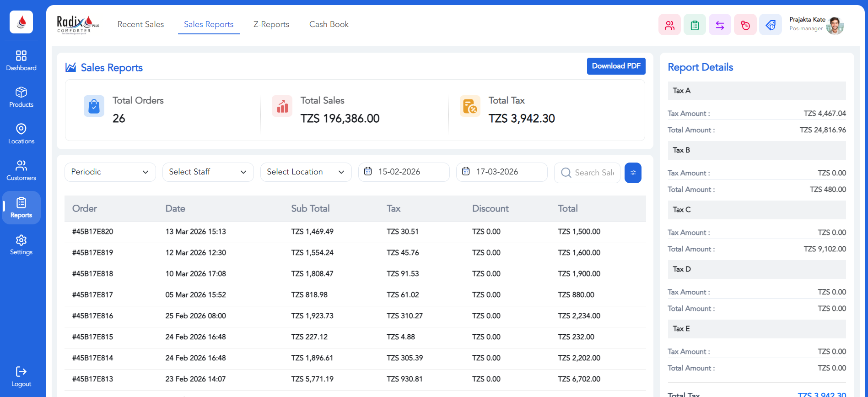
Task: Click the Search Sales input field
Action: coord(593,173)
